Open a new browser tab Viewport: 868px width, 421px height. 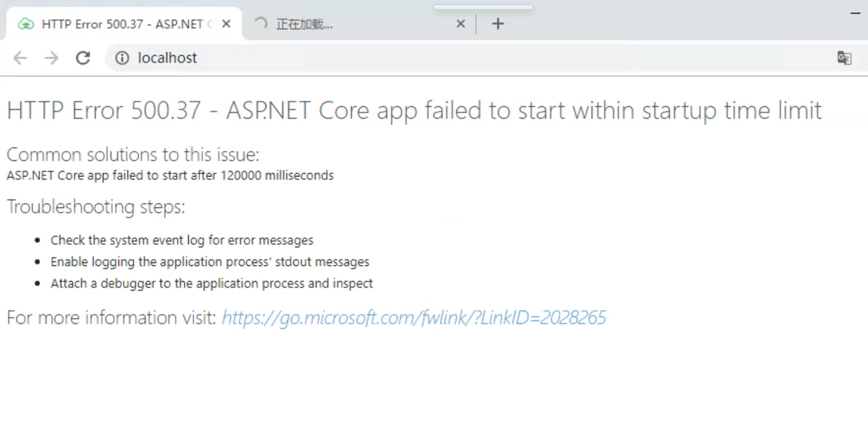pos(498,24)
